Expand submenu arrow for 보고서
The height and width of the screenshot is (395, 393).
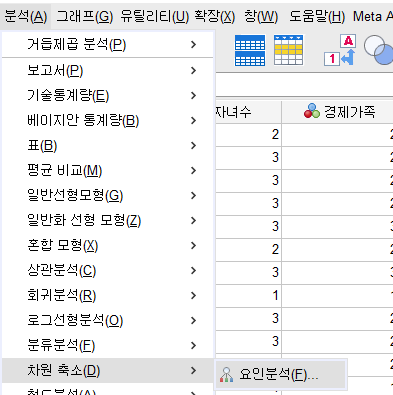[193, 70]
